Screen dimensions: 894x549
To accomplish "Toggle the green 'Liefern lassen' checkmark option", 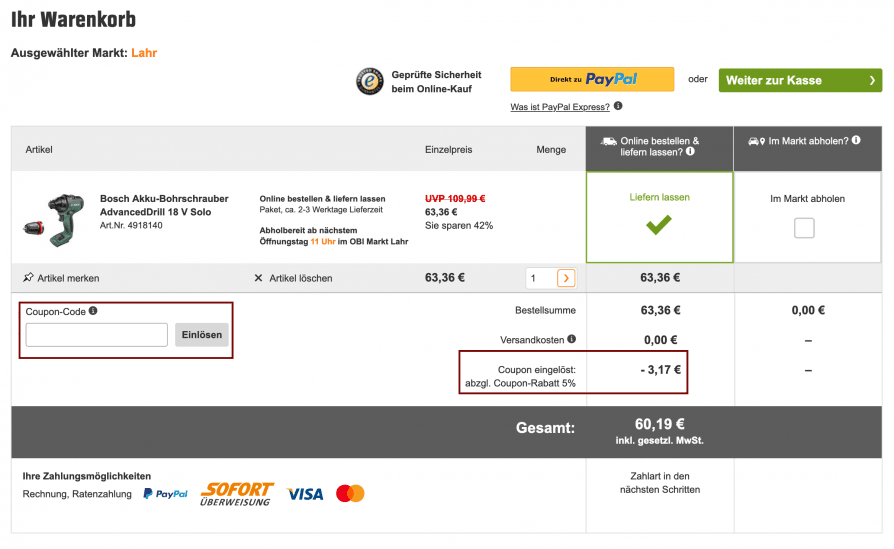I will pos(659,217).
